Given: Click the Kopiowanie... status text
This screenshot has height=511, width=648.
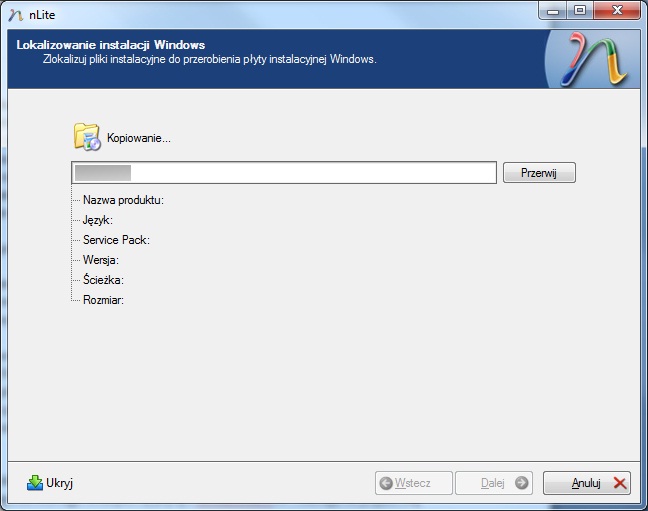Looking at the screenshot, I should tap(138, 138).
